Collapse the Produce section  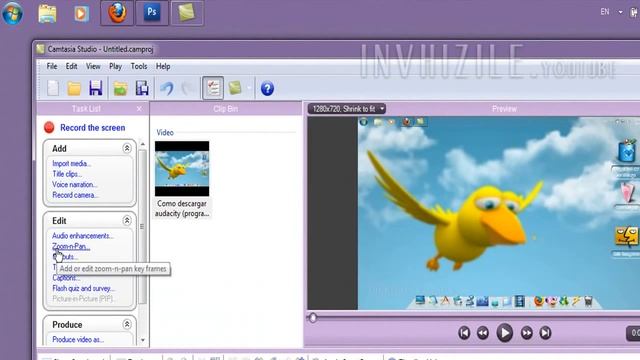[127, 324]
